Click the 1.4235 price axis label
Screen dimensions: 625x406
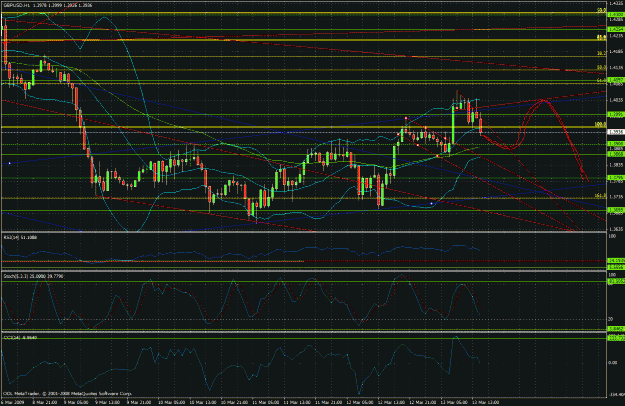click(616, 35)
